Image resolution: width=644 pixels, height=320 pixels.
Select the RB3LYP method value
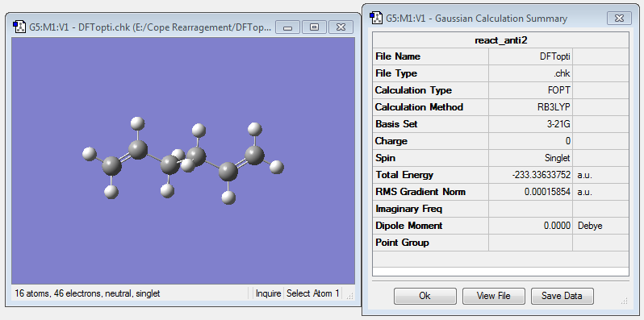coord(555,107)
